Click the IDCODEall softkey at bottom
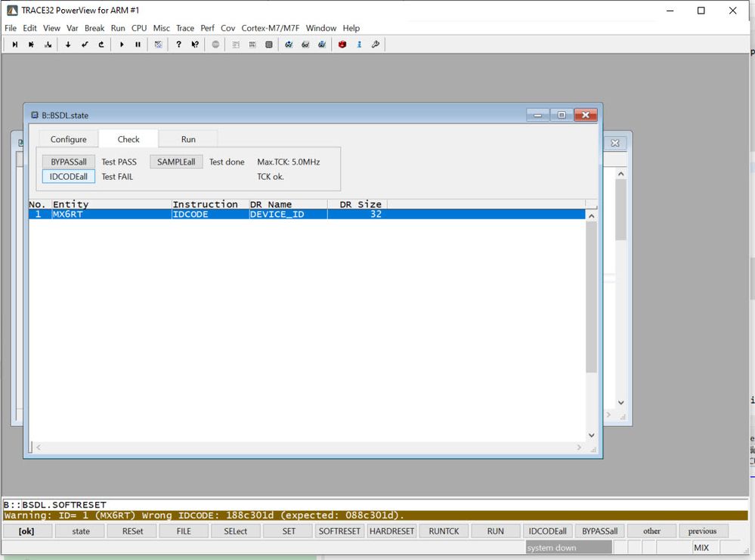Image resolution: width=755 pixels, height=560 pixels. (x=547, y=531)
